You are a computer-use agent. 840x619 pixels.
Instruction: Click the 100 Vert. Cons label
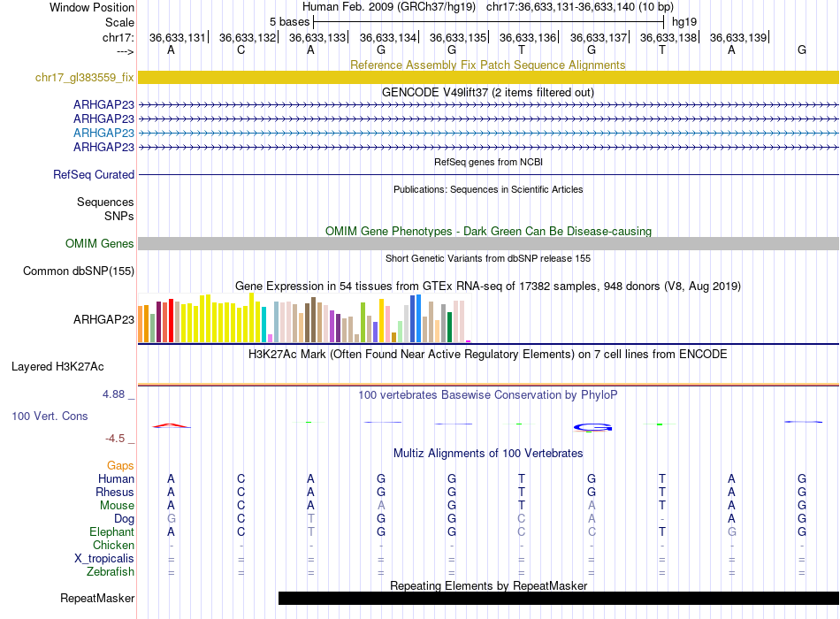point(50,416)
